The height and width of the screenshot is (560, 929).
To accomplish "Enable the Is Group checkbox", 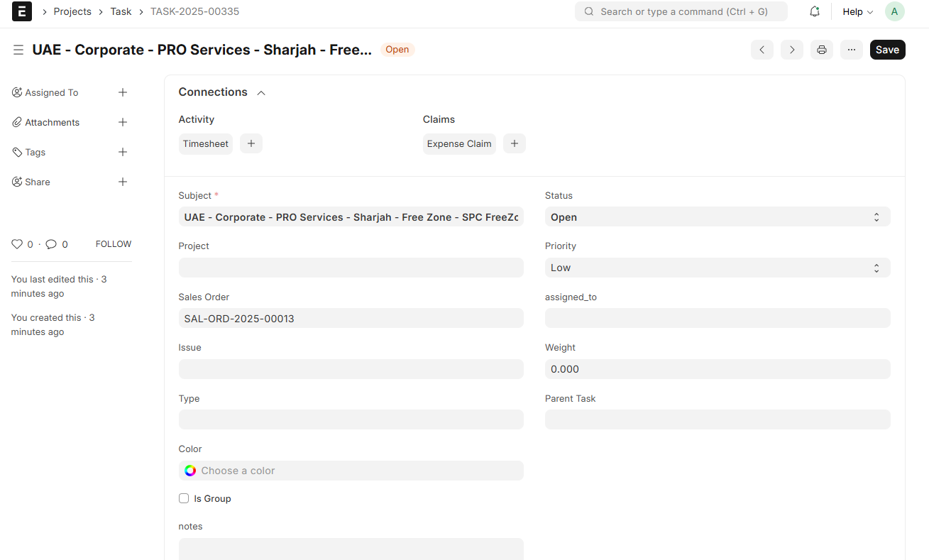I will point(184,498).
